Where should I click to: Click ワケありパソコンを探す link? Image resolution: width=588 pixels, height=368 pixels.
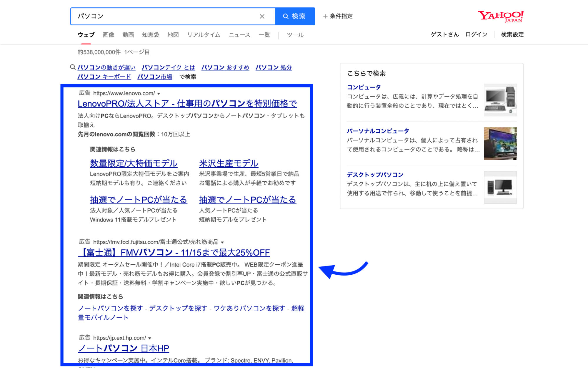[x=249, y=308]
